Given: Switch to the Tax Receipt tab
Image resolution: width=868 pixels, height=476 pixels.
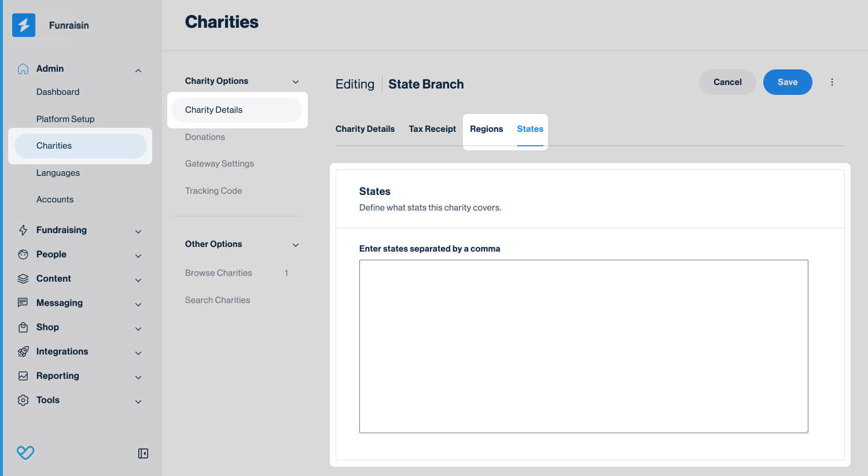Looking at the screenshot, I should point(432,129).
